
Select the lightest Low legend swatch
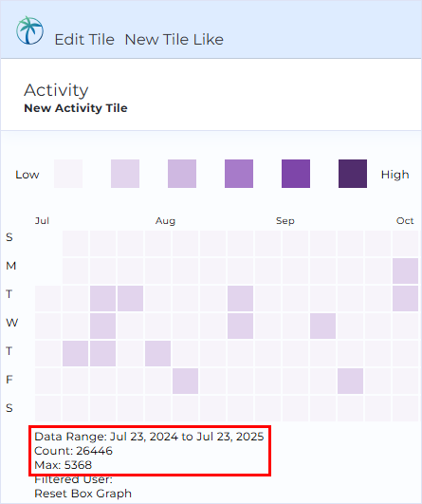68,174
